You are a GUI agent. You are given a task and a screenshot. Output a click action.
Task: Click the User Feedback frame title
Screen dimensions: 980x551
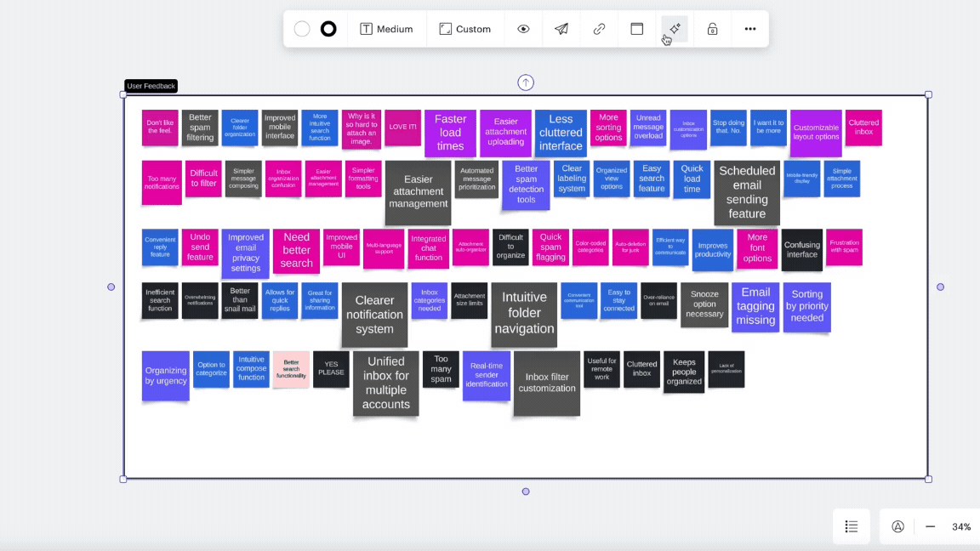click(151, 86)
